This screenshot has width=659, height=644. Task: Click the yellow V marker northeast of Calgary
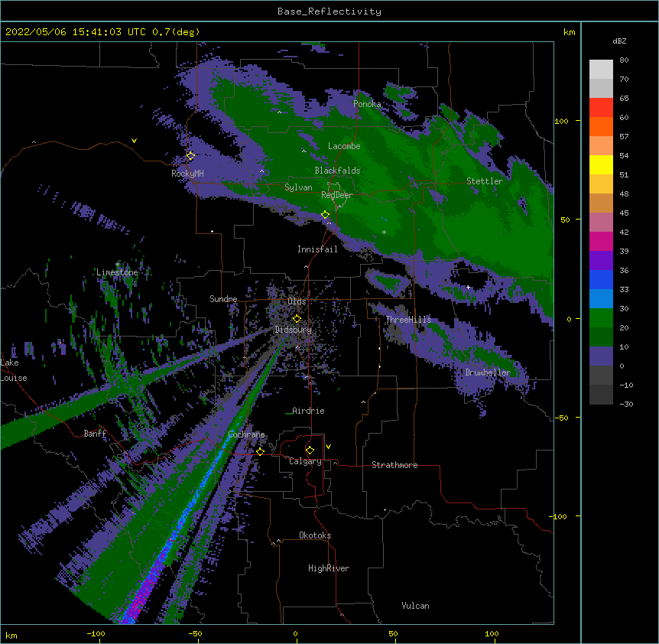[328, 447]
